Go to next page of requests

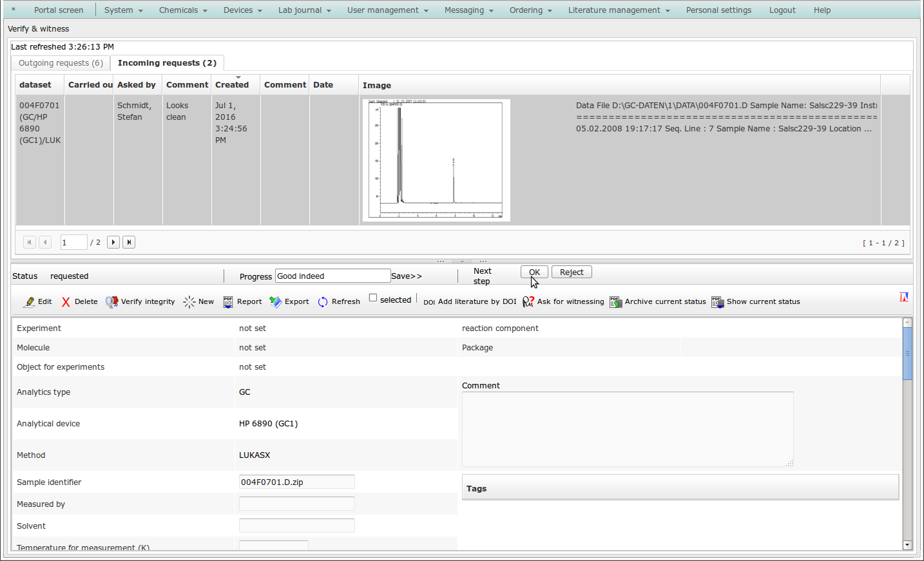pyautogui.click(x=113, y=242)
